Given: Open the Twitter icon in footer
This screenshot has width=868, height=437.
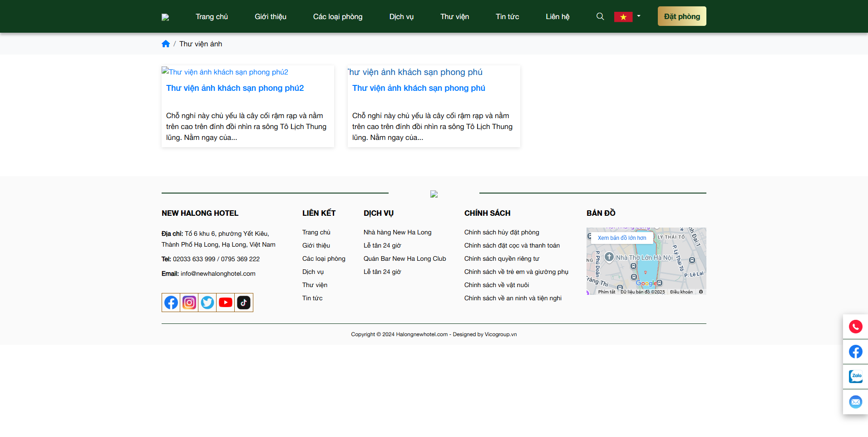Looking at the screenshot, I should point(207,303).
